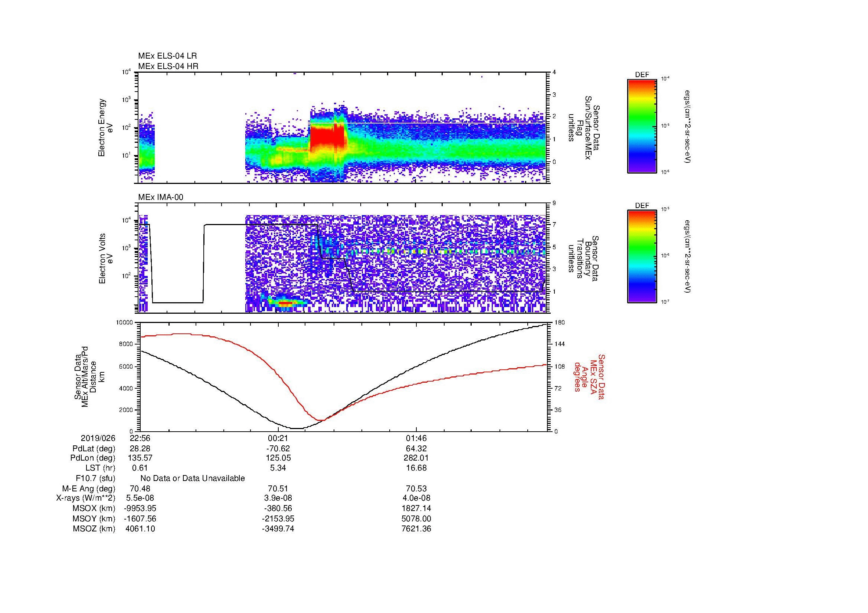The image size is (868, 613).
Task: Click the 'PdLon (deg)' row label
Action: pos(93,458)
